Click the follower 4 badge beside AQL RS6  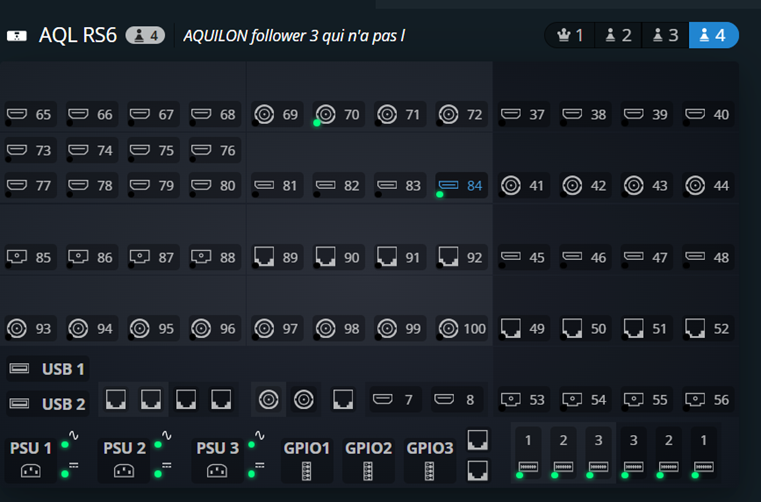click(x=144, y=36)
